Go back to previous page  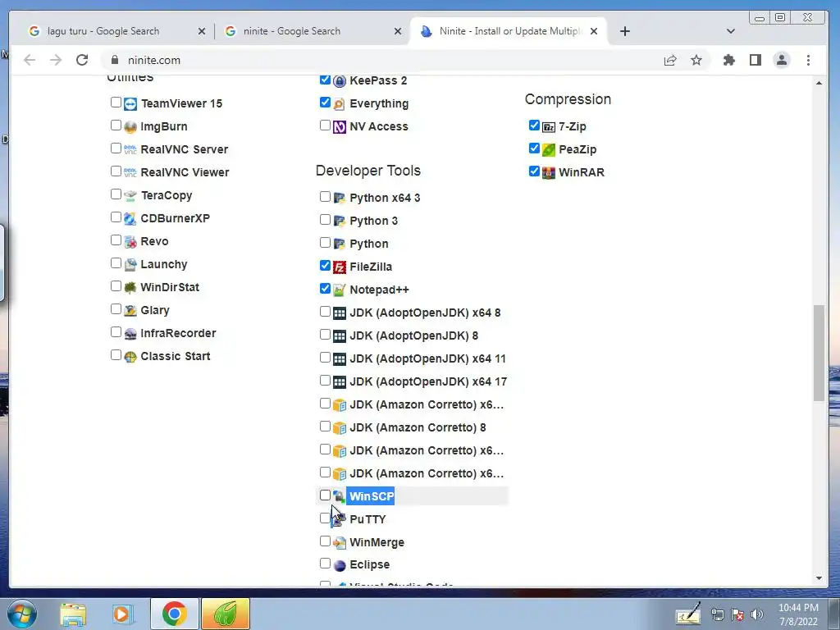pos(30,60)
